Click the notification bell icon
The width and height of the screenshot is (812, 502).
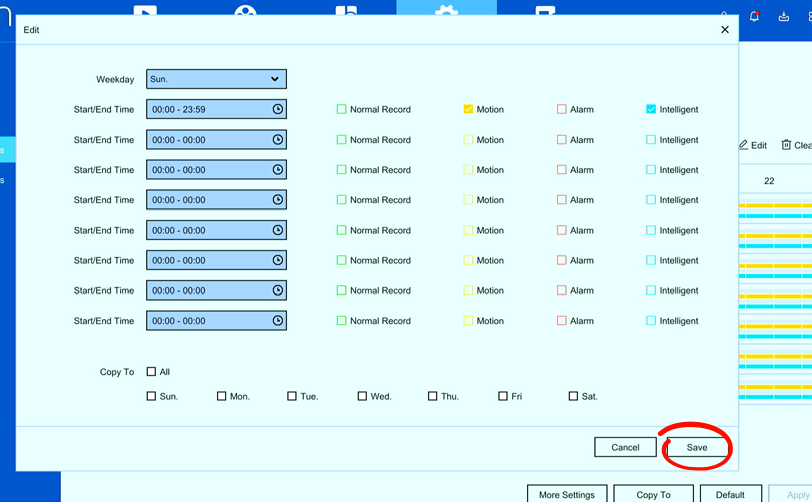[x=755, y=16]
